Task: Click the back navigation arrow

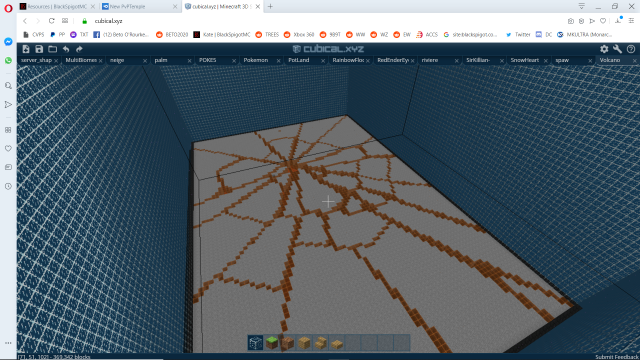Action: tap(25, 21)
